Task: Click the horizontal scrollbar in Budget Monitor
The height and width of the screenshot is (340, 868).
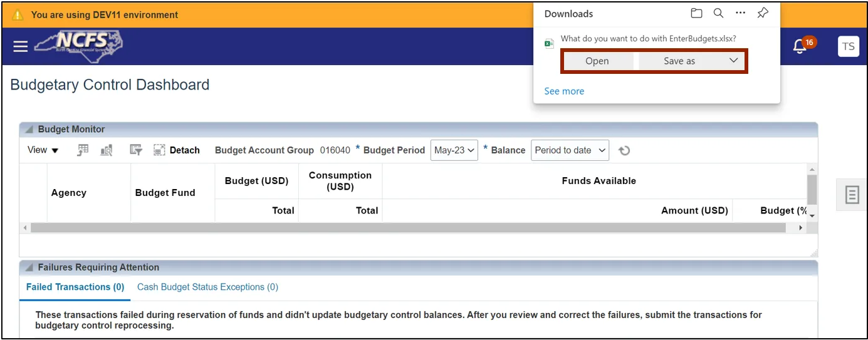Action: (407, 228)
